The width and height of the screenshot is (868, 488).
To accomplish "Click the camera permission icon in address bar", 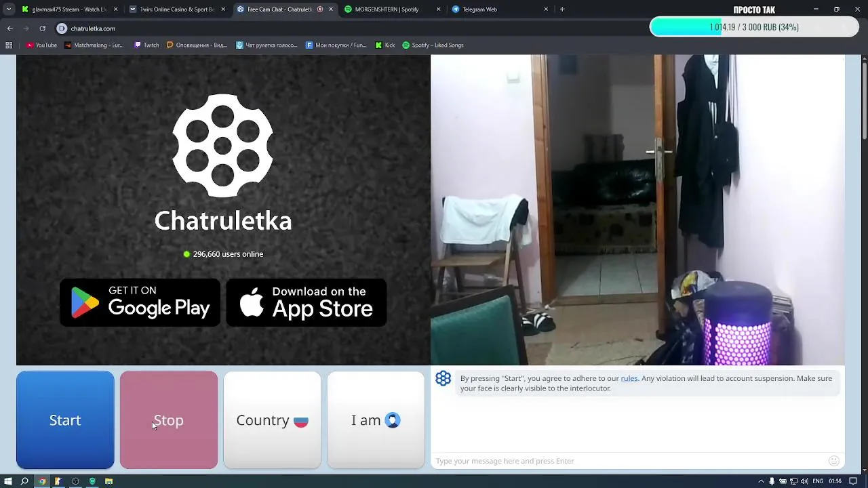I will (62, 28).
